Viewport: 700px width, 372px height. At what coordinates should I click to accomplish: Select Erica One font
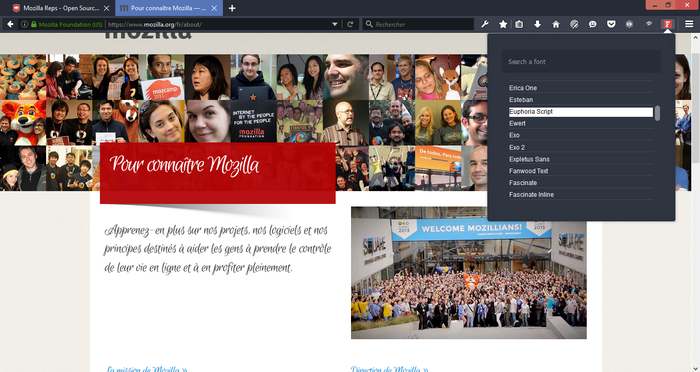coord(580,88)
